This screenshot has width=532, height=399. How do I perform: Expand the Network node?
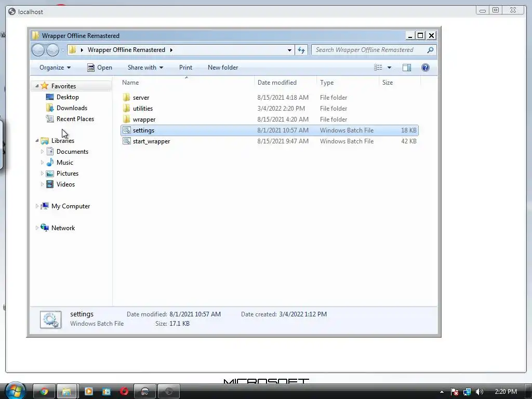tap(37, 228)
